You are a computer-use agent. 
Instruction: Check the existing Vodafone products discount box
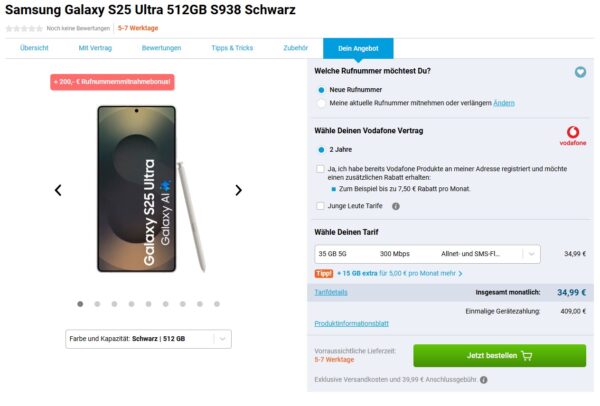320,169
